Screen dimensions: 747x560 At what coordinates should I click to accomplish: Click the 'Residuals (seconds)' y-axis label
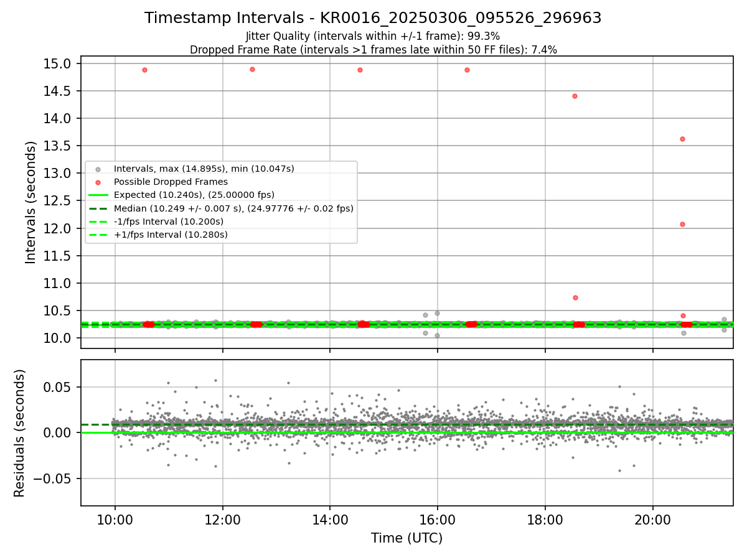click(19, 433)
